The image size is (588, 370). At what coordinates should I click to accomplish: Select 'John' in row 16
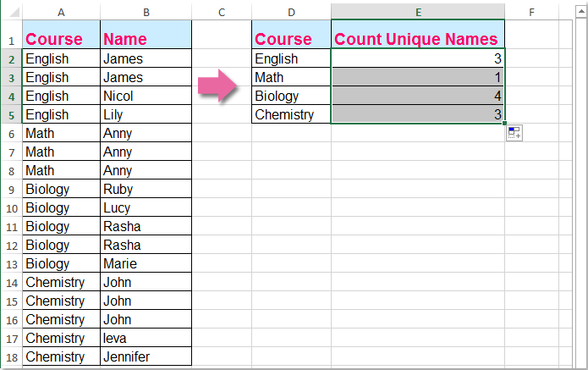146,319
